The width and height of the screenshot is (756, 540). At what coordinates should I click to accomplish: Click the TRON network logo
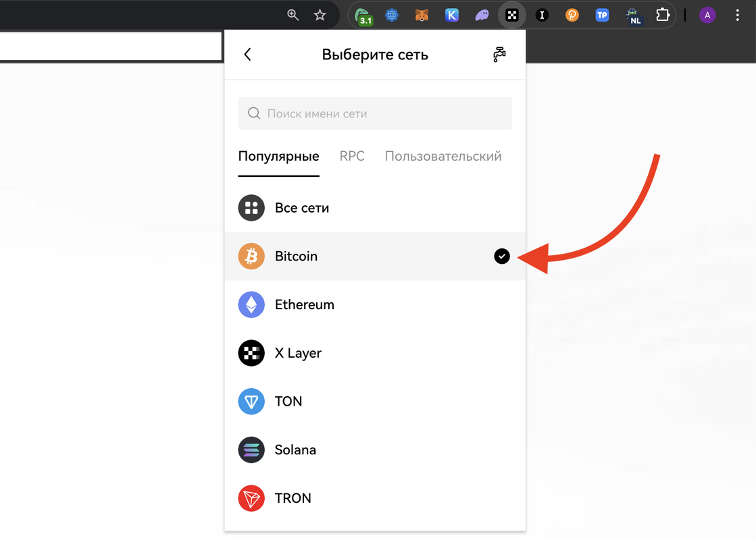[251, 498]
